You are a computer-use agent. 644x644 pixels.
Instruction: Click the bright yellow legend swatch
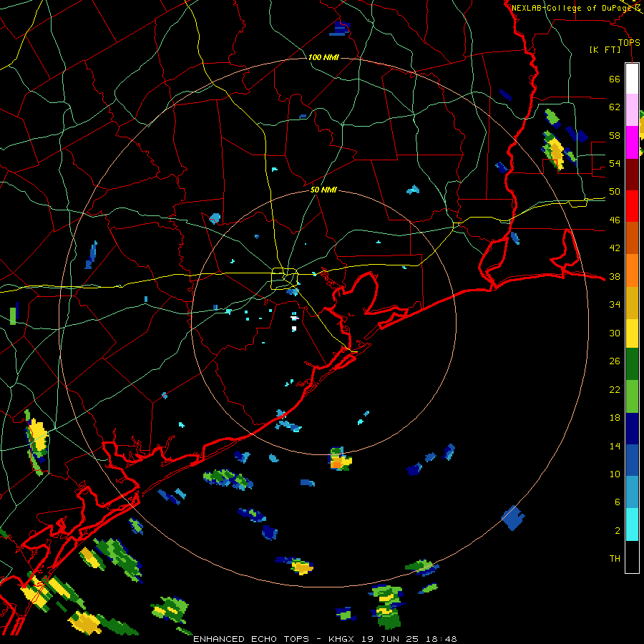[632, 333]
